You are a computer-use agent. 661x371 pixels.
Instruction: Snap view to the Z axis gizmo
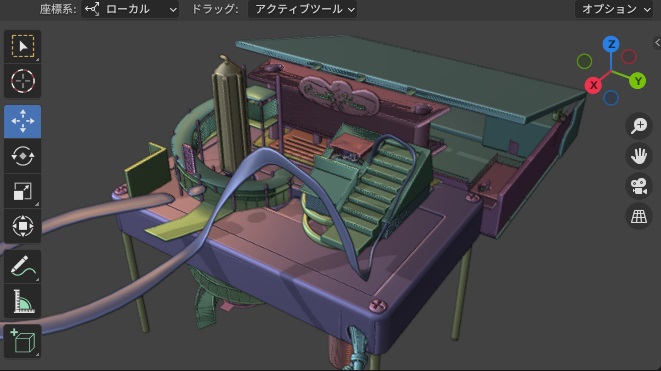[x=611, y=44]
